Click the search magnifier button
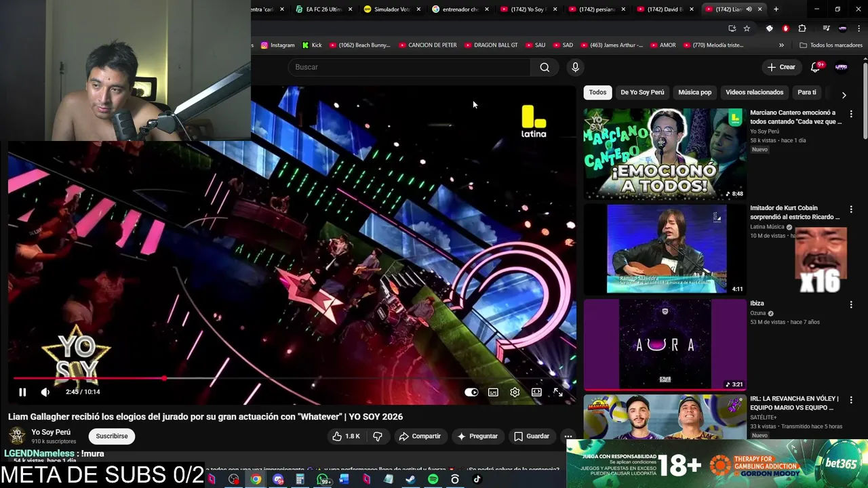The width and height of the screenshot is (868, 488). tap(545, 67)
